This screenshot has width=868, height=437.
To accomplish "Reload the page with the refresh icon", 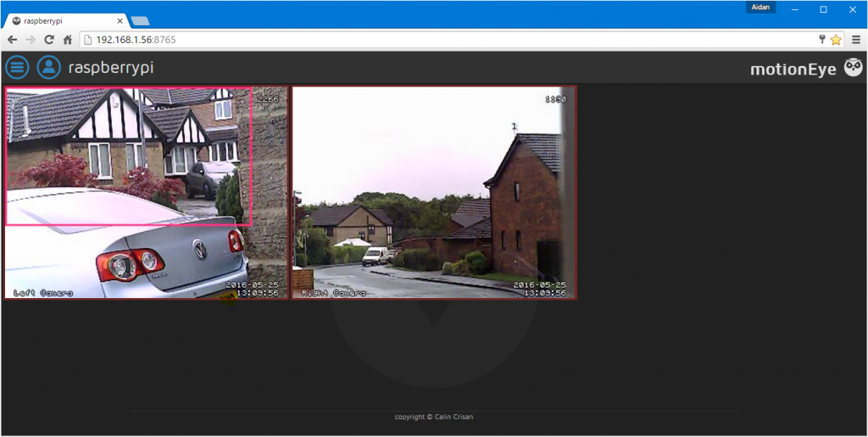I will click(x=49, y=40).
